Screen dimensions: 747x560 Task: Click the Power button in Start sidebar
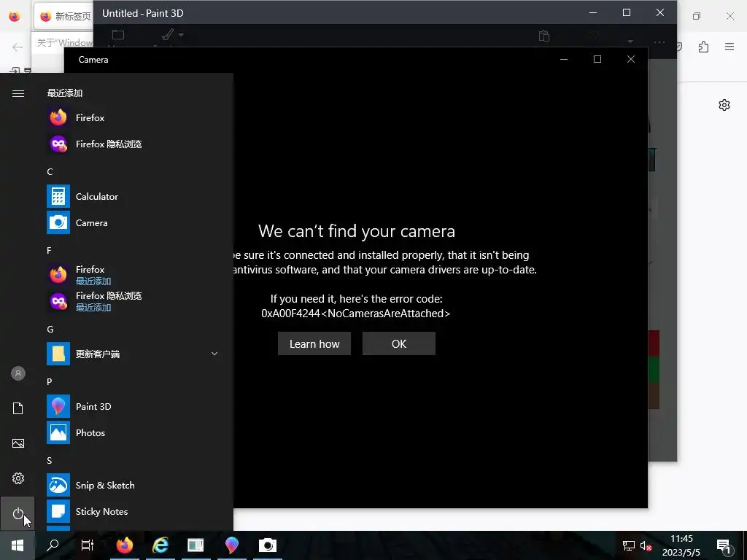(x=18, y=513)
